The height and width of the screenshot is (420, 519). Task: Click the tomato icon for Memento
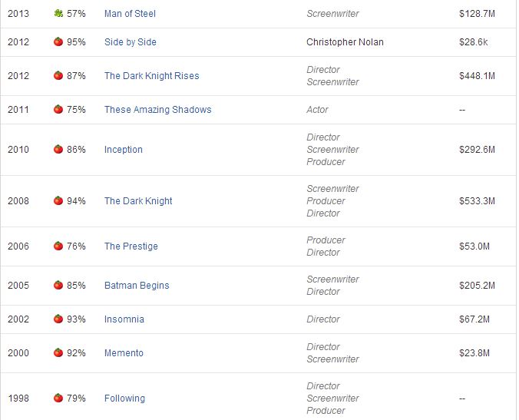[x=58, y=352]
